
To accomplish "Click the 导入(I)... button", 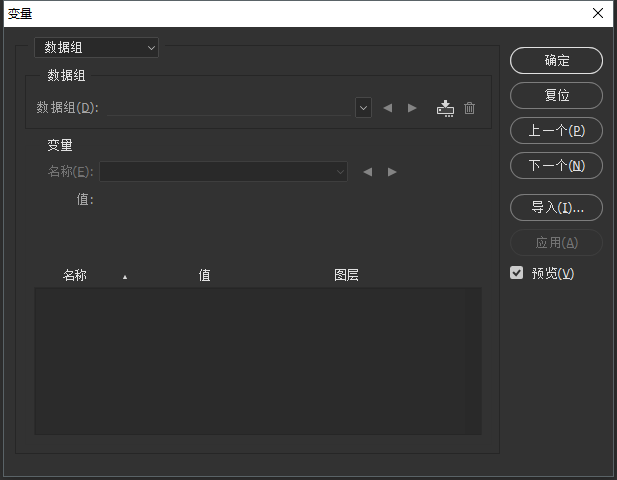I will [556, 208].
